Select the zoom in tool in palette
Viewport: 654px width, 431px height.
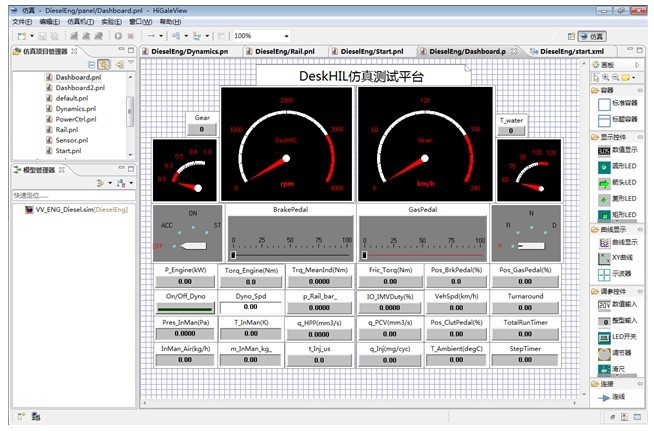pyautogui.click(x=605, y=78)
